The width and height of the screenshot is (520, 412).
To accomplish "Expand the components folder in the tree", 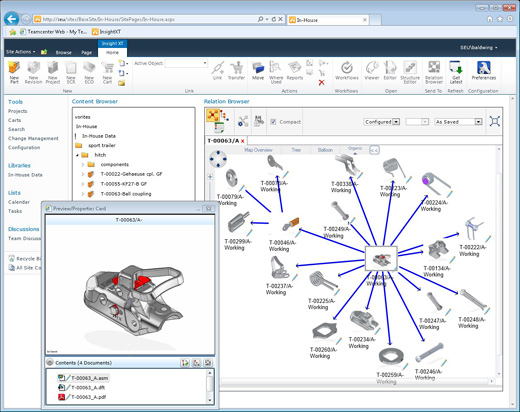I will pos(83,165).
